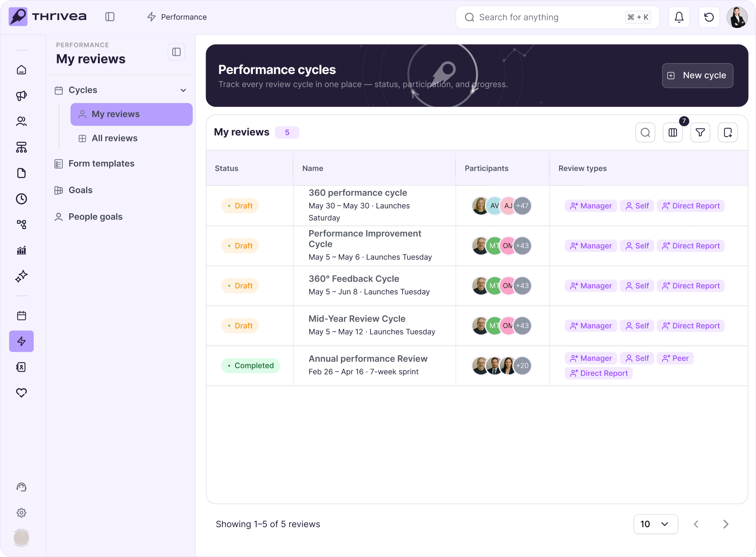
Task: Click the Peer review type tag
Action: click(675, 358)
